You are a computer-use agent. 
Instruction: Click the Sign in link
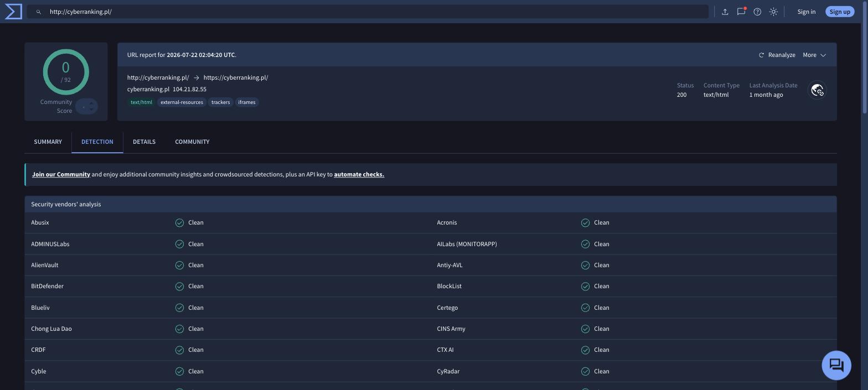pos(807,12)
